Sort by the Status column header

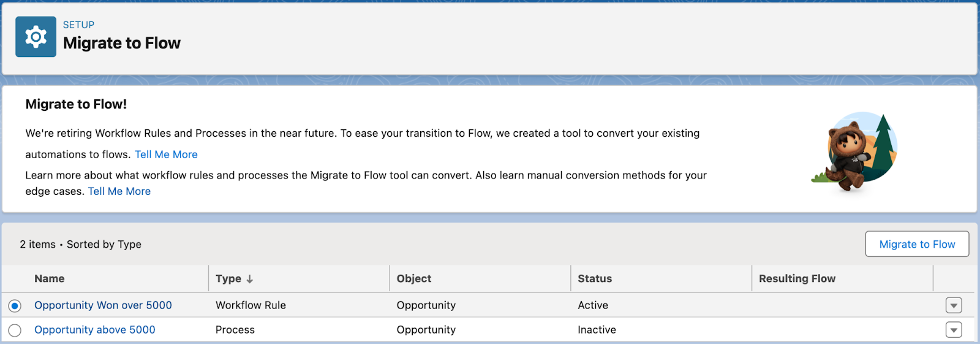[595, 278]
